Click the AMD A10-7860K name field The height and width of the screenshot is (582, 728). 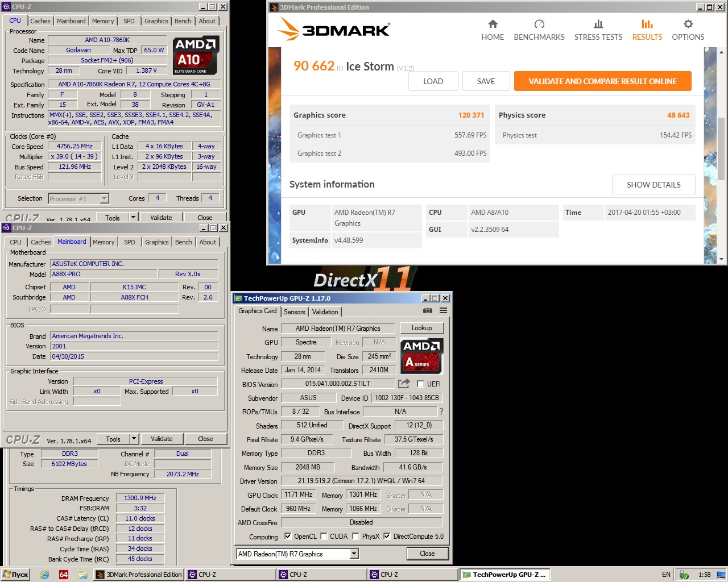pyautogui.click(x=107, y=40)
